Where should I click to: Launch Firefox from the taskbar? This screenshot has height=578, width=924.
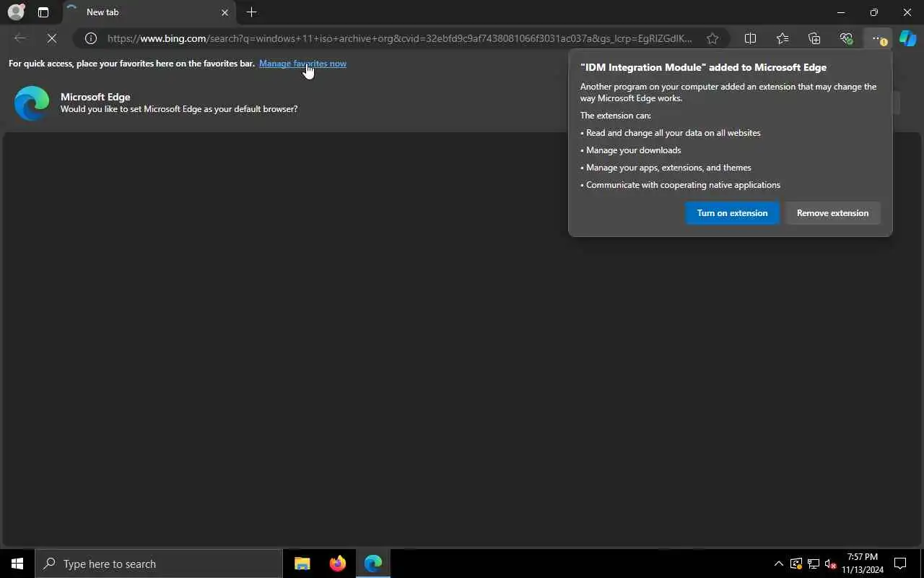pos(337,564)
